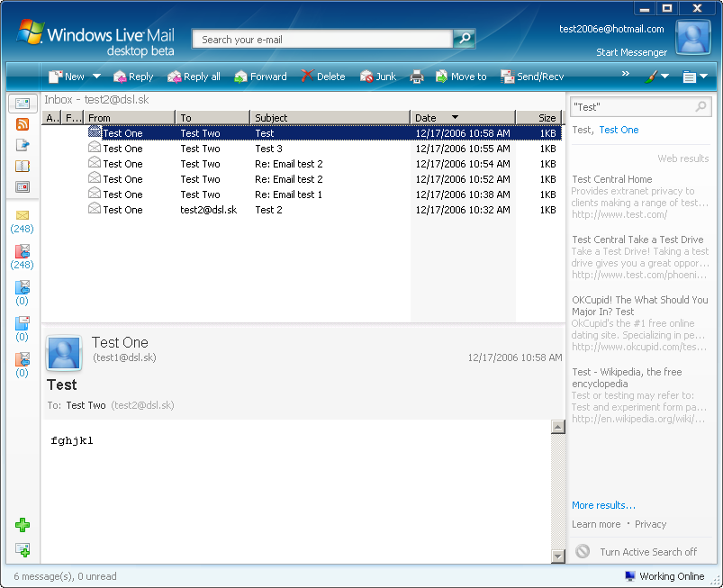Click Reply in the toolbar
This screenshot has height=588, width=723.
132,77
